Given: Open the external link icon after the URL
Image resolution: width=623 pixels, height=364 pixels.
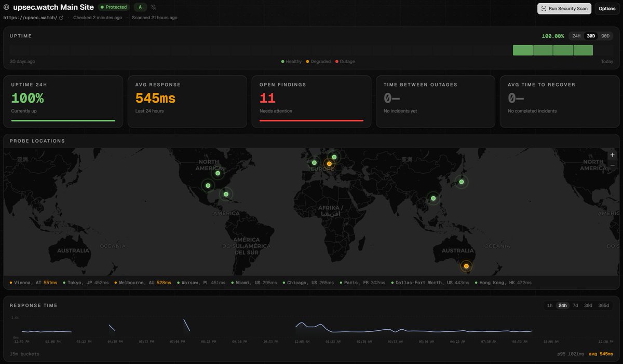Looking at the screenshot, I should (61, 18).
